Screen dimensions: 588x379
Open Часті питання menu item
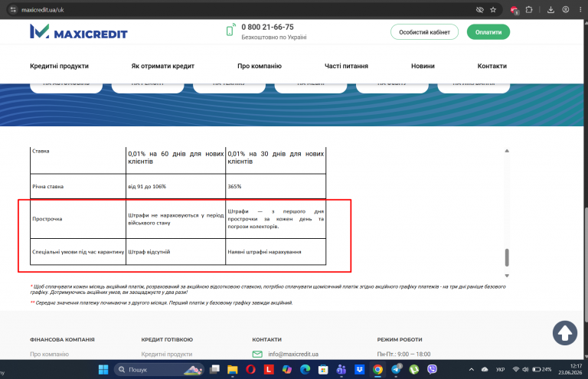point(346,66)
